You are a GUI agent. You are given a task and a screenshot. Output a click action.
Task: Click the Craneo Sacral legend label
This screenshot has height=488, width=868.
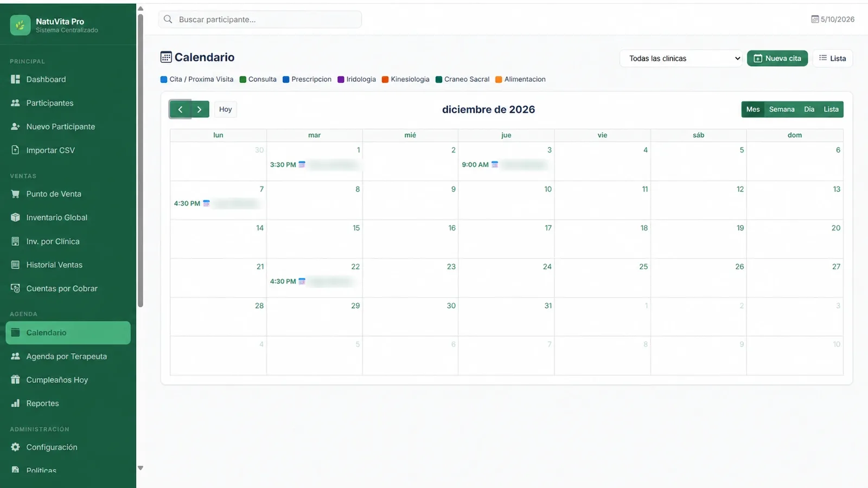pos(467,79)
